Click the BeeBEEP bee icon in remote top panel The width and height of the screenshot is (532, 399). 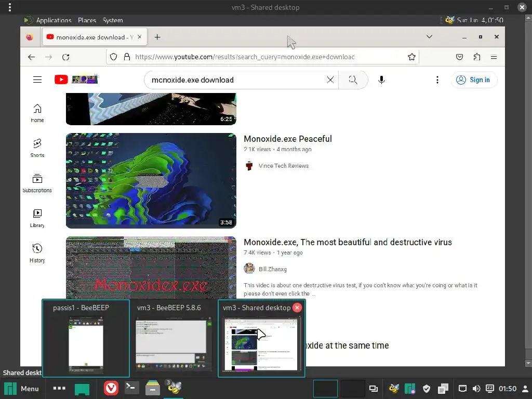click(449, 20)
